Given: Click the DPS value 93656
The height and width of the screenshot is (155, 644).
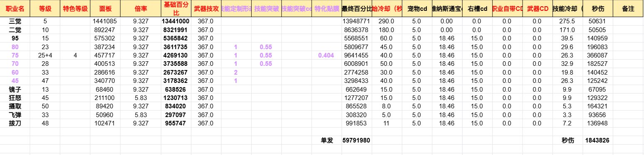Looking at the screenshot, I should pos(598,115).
